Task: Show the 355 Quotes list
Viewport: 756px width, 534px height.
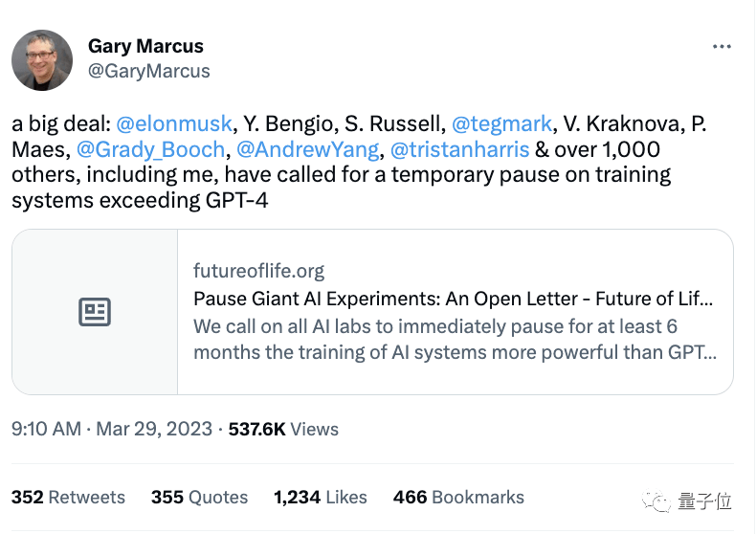Action: [x=200, y=498]
